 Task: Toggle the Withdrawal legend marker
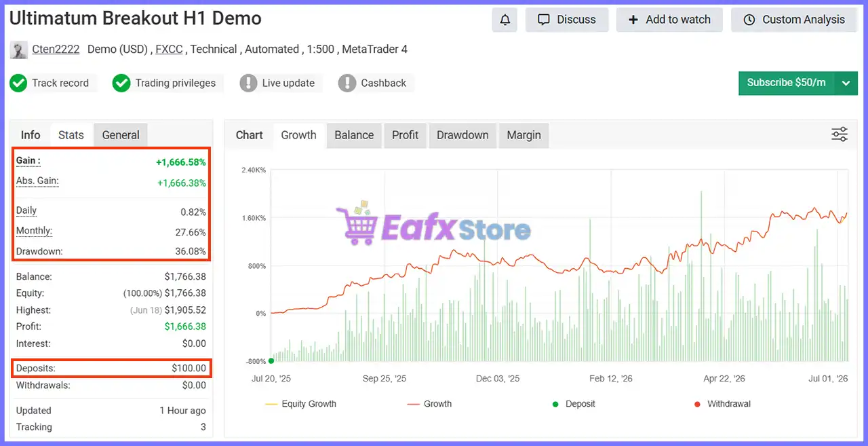[722, 404]
